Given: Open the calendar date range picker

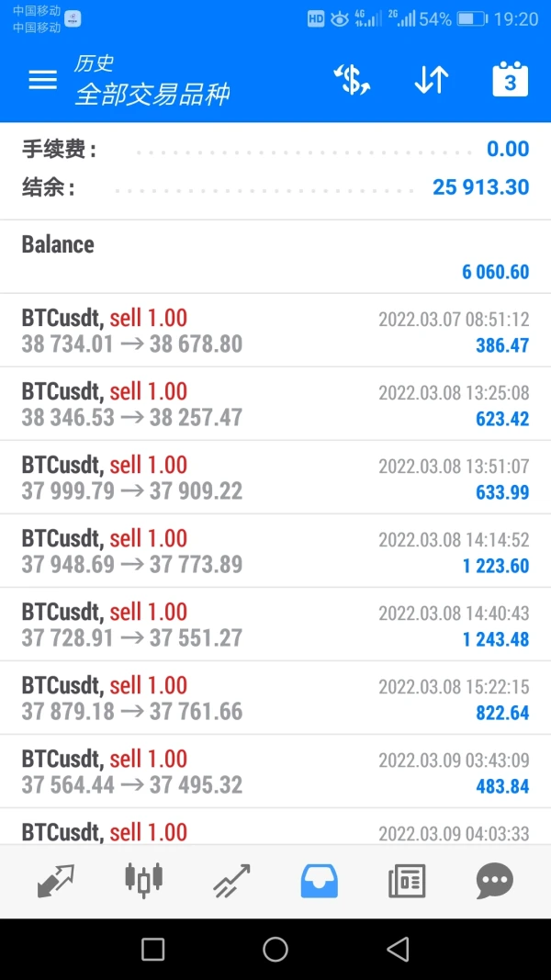Looking at the screenshot, I should click(511, 80).
